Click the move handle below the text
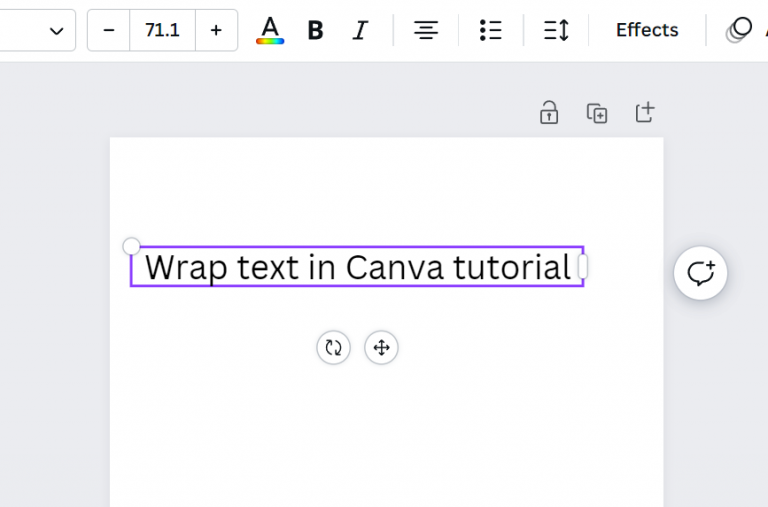The width and height of the screenshot is (768, 507). click(381, 348)
